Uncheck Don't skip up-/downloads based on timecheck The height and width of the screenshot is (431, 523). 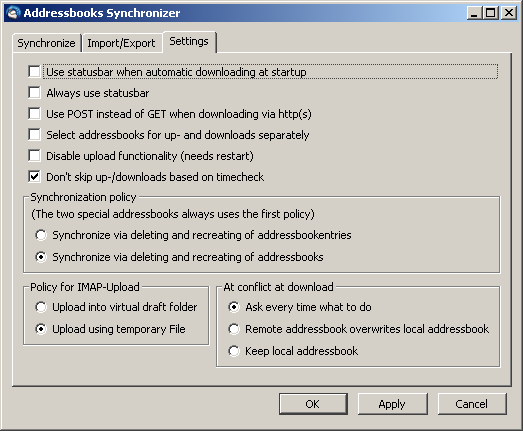(34, 176)
